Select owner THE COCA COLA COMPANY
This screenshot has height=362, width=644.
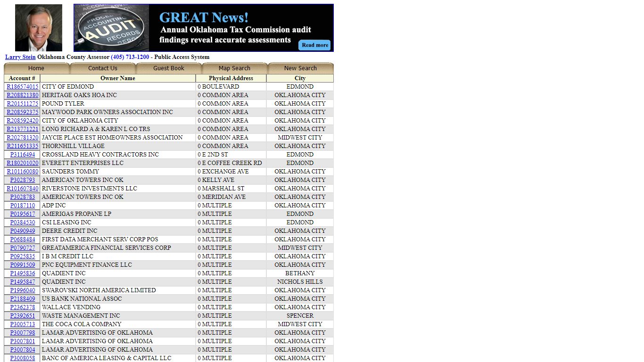click(x=82, y=324)
